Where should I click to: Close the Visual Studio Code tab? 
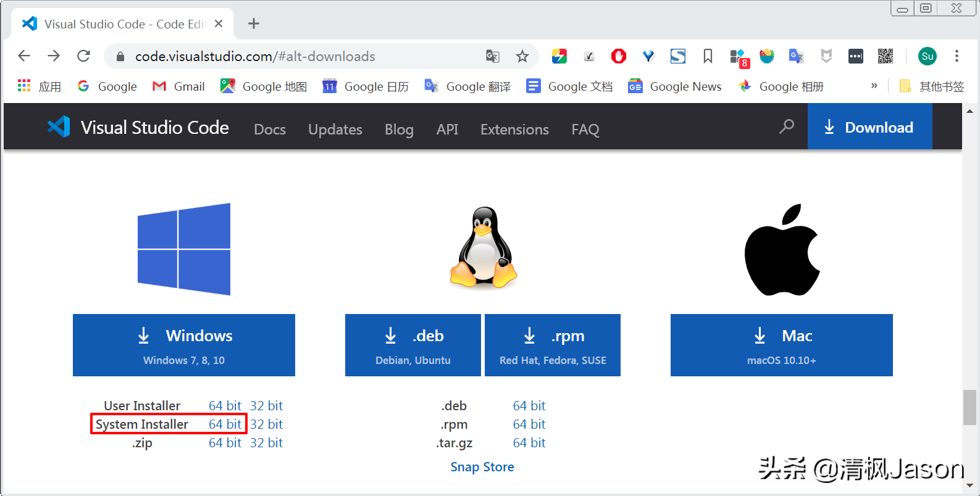click(x=219, y=23)
